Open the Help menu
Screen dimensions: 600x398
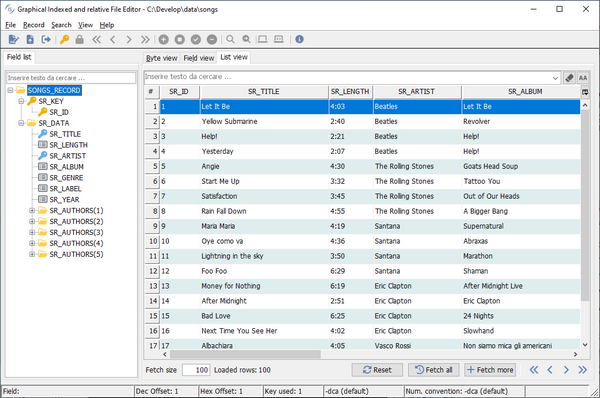tap(107, 25)
